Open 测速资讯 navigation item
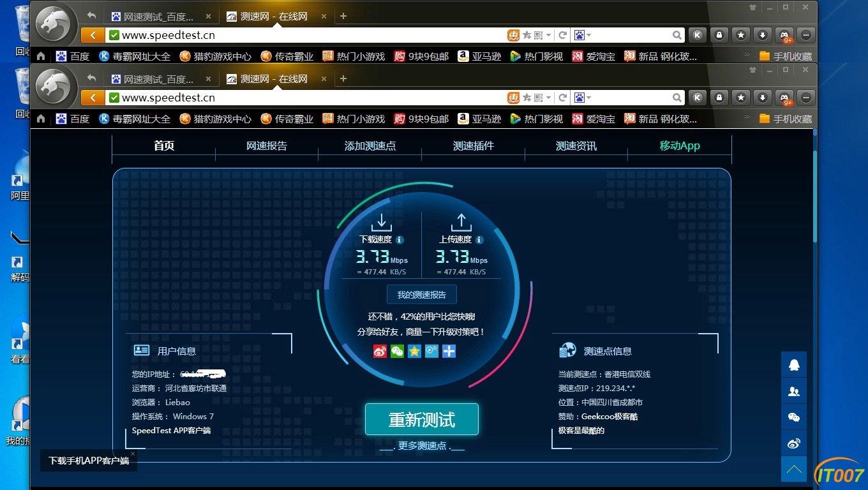 click(576, 145)
